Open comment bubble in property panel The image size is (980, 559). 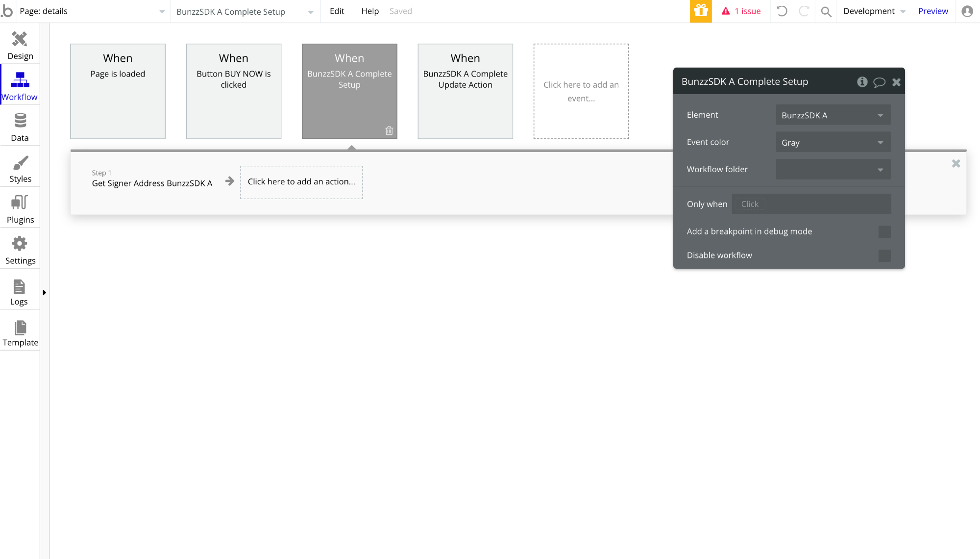(880, 82)
